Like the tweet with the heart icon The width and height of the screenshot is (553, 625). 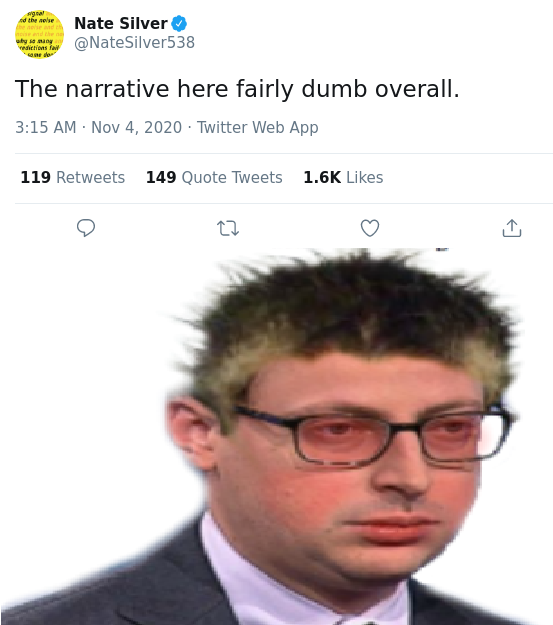(x=370, y=228)
